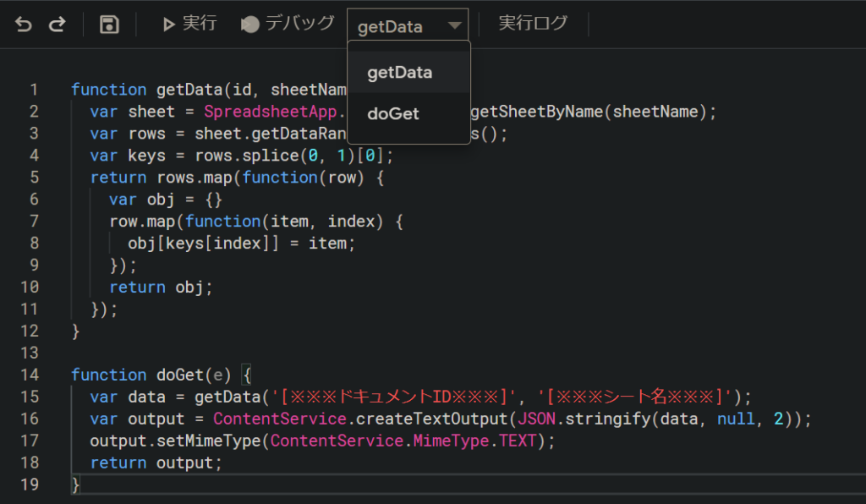
Task: Click the シート名 placeholder string
Action: (636, 397)
